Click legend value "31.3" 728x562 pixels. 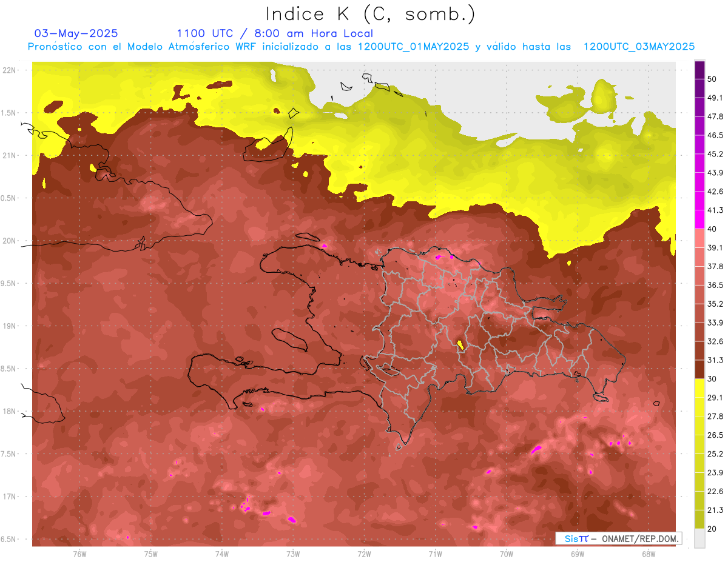tap(715, 360)
